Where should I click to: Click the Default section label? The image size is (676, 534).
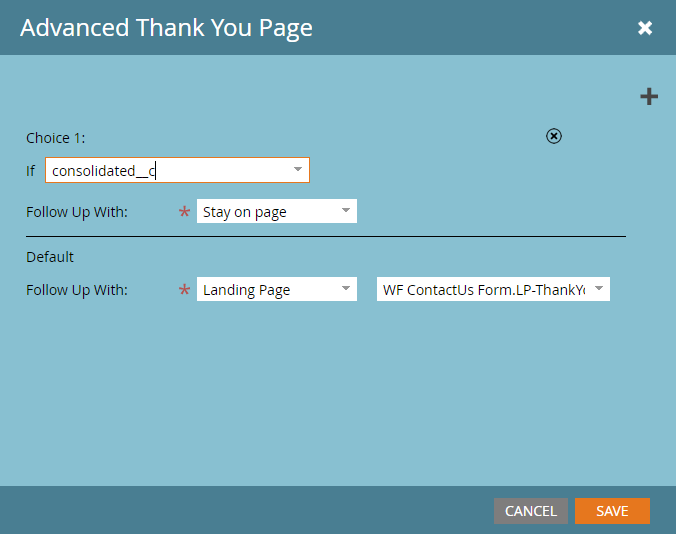(50, 257)
